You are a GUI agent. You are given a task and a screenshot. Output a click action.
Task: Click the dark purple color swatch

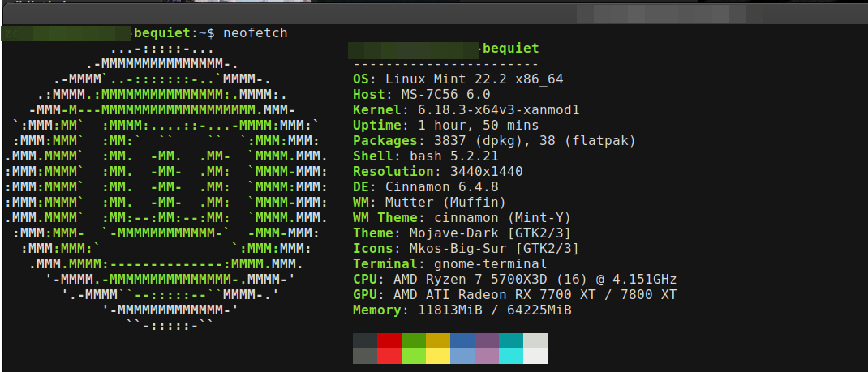(487, 340)
